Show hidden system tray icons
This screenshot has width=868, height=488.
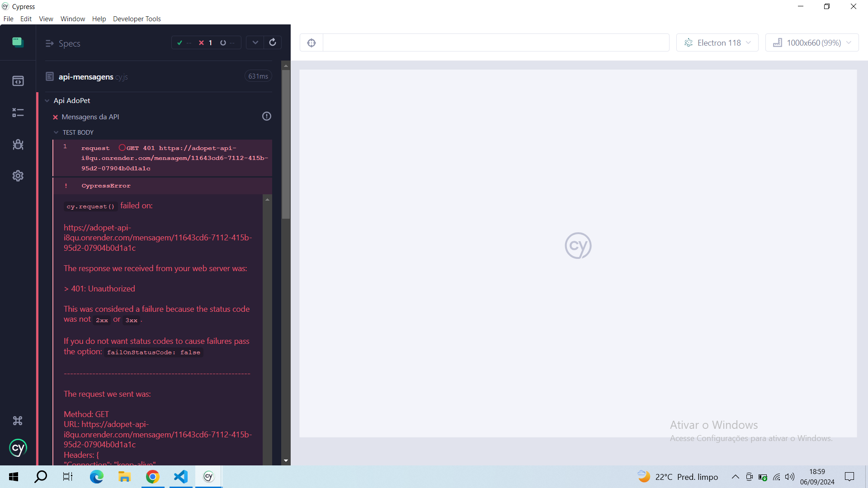[736, 477]
